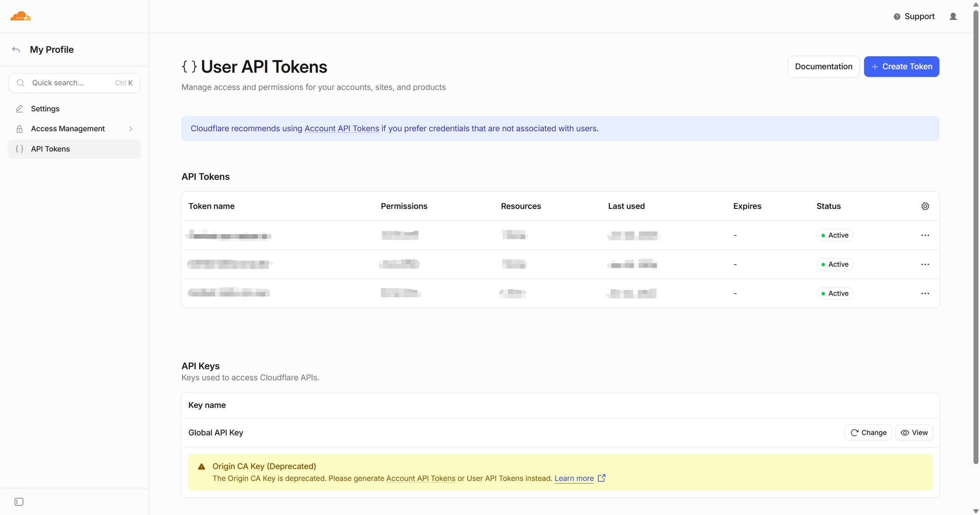Image resolution: width=980 pixels, height=515 pixels.
Task: Open actions menu for third token row
Action: tap(925, 293)
